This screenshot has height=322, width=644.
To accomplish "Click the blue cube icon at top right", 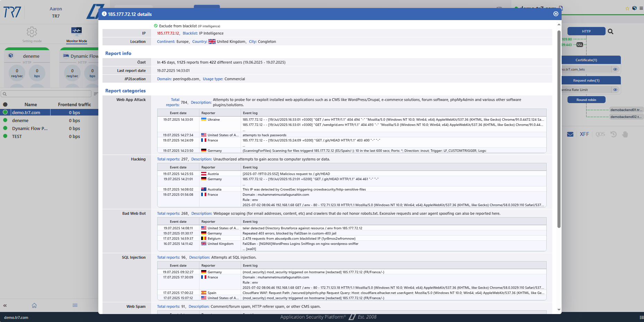I will click(x=634, y=8).
